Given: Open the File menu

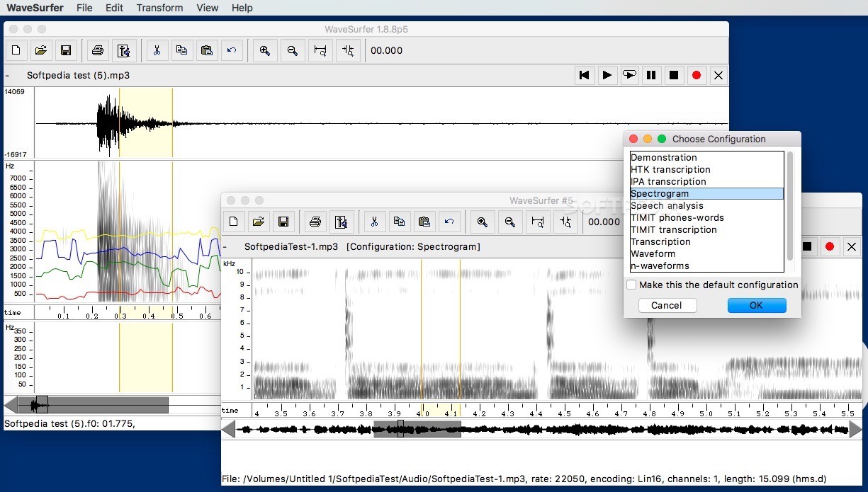Looking at the screenshot, I should tap(84, 8).
